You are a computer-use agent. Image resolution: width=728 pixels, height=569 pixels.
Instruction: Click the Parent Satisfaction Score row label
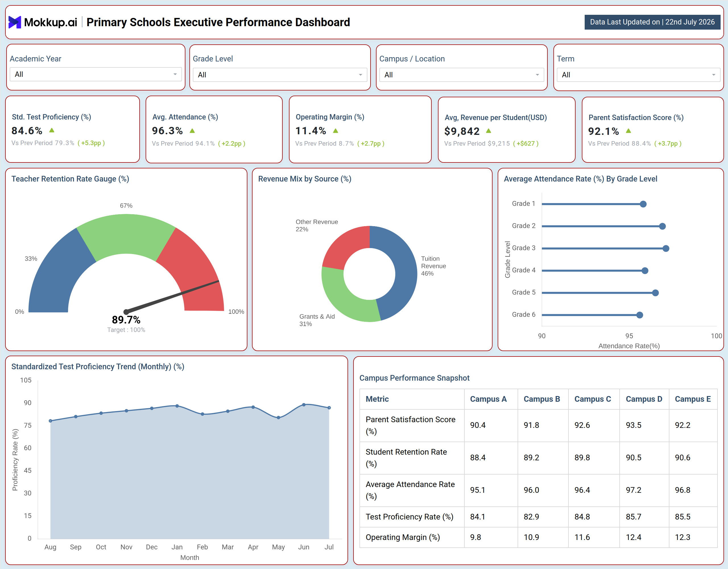pos(410,425)
